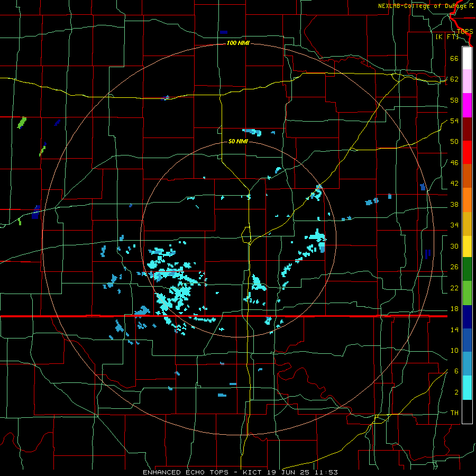Image resolution: width=476 pixels, height=476 pixels.
Task: Select the light blue legend band
Action: pos(467,364)
